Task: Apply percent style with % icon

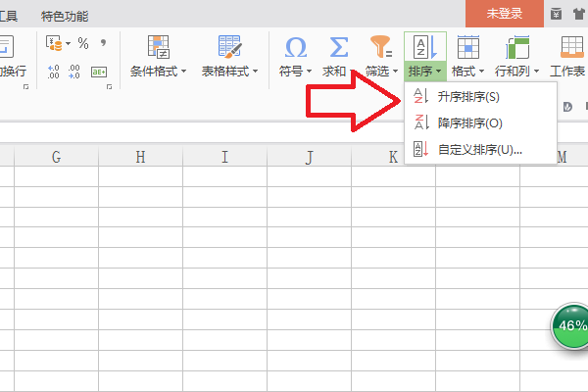Action: pyautogui.click(x=83, y=43)
